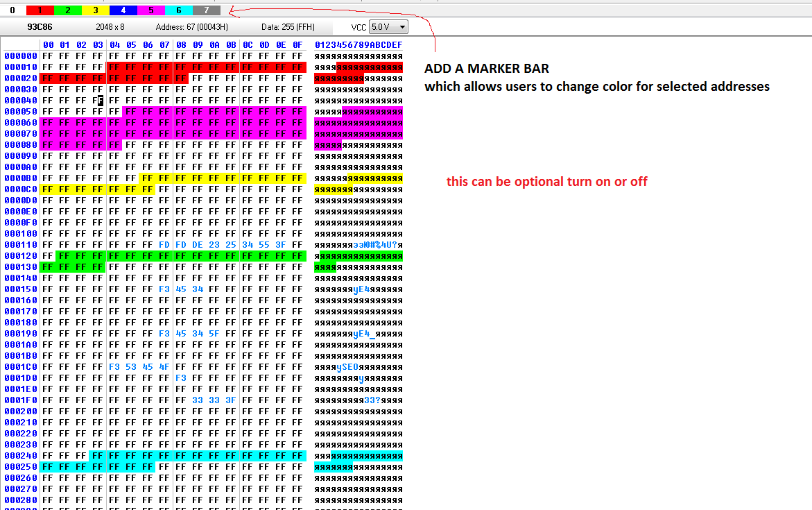Select column header 0F
The height and width of the screenshot is (510, 812).
click(x=298, y=44)
